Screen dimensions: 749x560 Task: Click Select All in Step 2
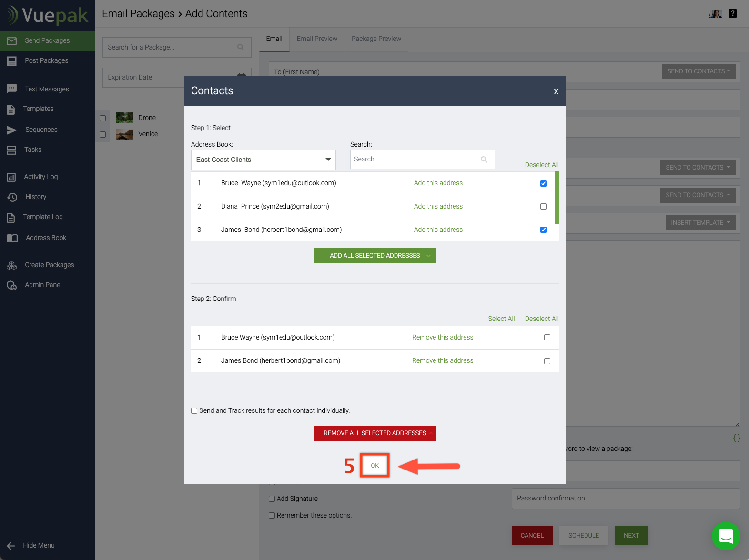click(501, 319)
